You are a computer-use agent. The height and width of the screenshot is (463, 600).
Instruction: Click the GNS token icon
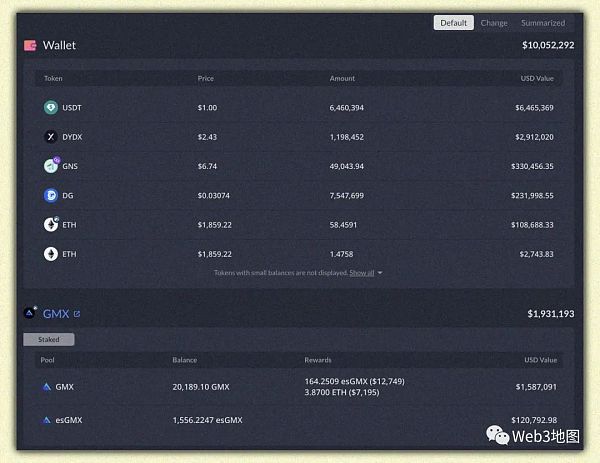[51, 165]
